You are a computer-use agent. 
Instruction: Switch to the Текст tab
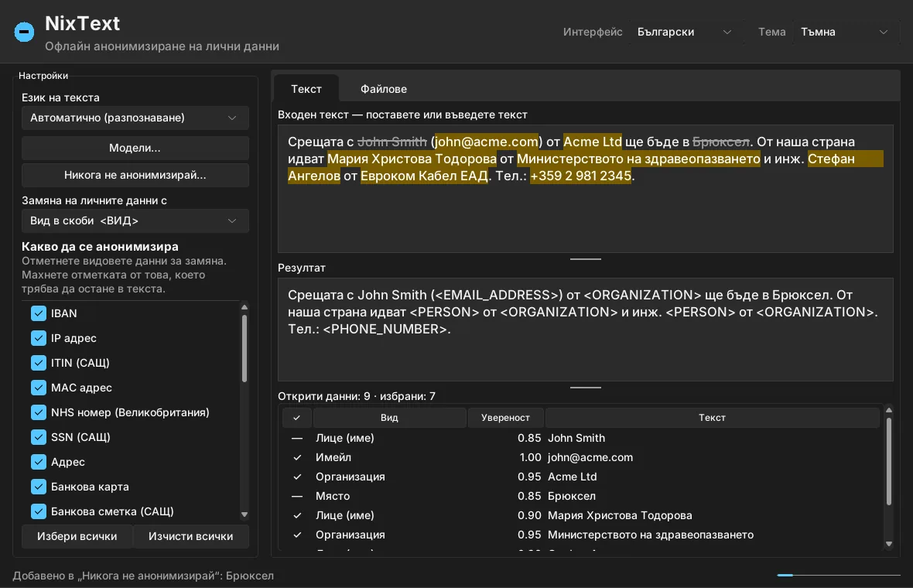306,89
